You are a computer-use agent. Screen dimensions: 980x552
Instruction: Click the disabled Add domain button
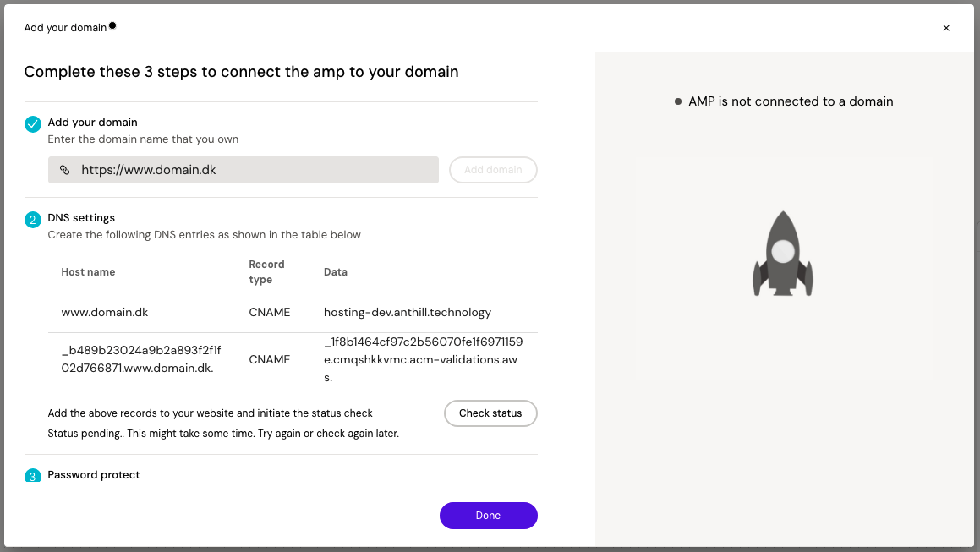tap(493, 170)
